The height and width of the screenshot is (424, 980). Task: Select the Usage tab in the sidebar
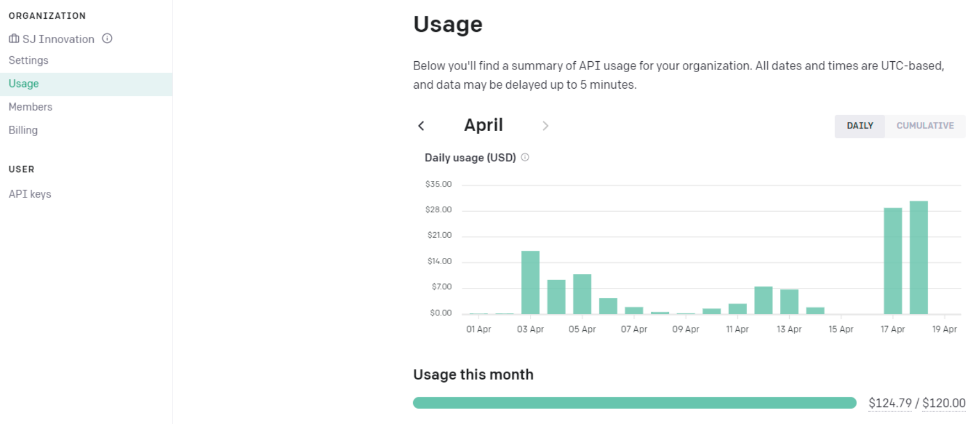[23, 83]
